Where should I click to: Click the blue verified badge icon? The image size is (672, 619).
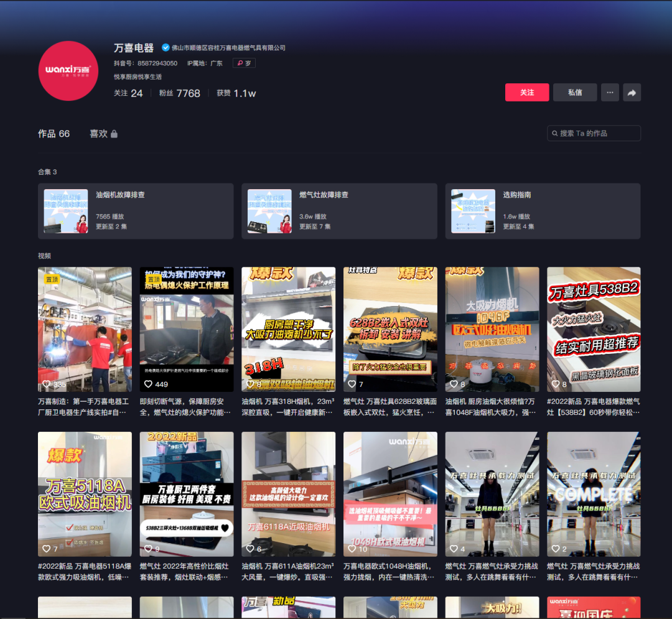[x=166, y=47]
